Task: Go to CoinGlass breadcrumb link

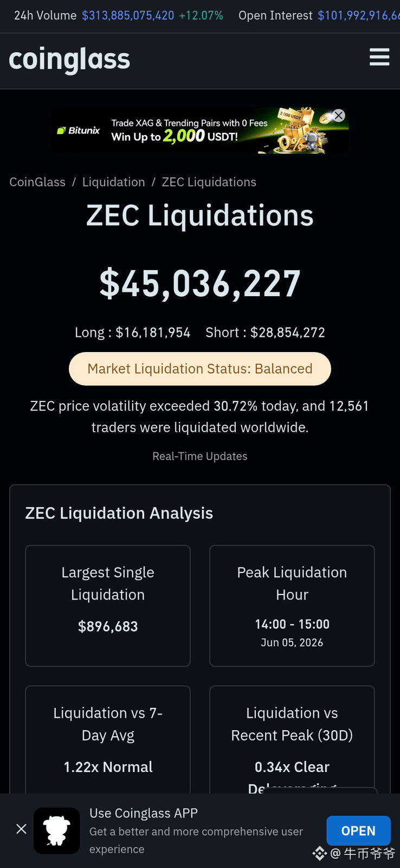Action: [x=37, y=182]
